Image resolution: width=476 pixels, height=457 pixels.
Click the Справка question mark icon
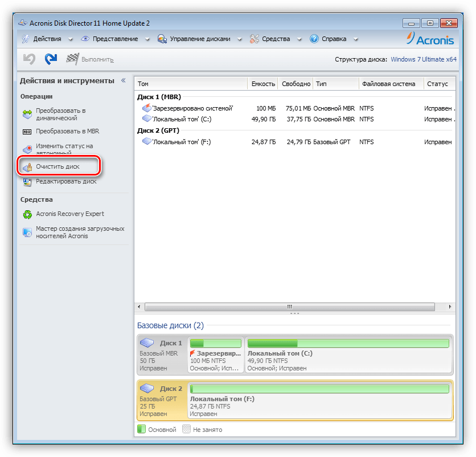click(x=314, y=39)
